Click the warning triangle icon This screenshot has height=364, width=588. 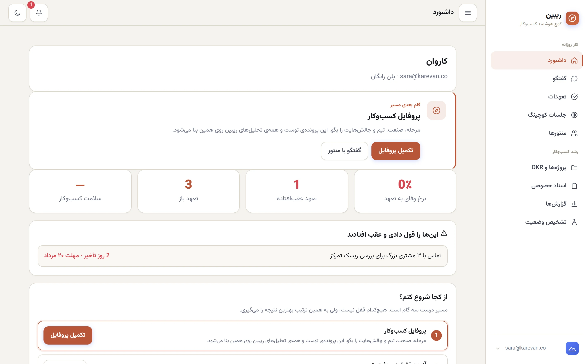(444, 233)
